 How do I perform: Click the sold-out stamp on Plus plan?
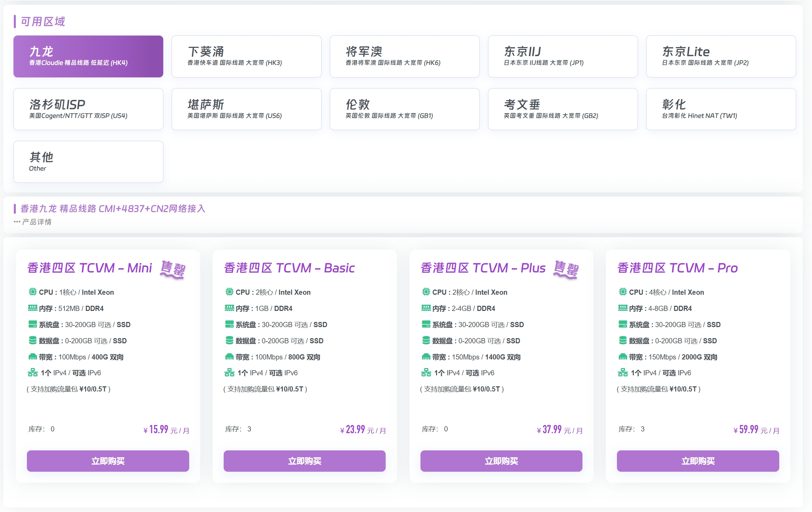[x=566, y=269]
